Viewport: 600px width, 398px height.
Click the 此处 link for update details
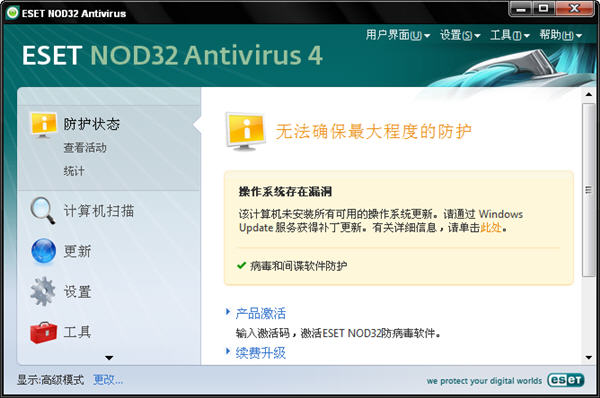(x=491, y=228)
